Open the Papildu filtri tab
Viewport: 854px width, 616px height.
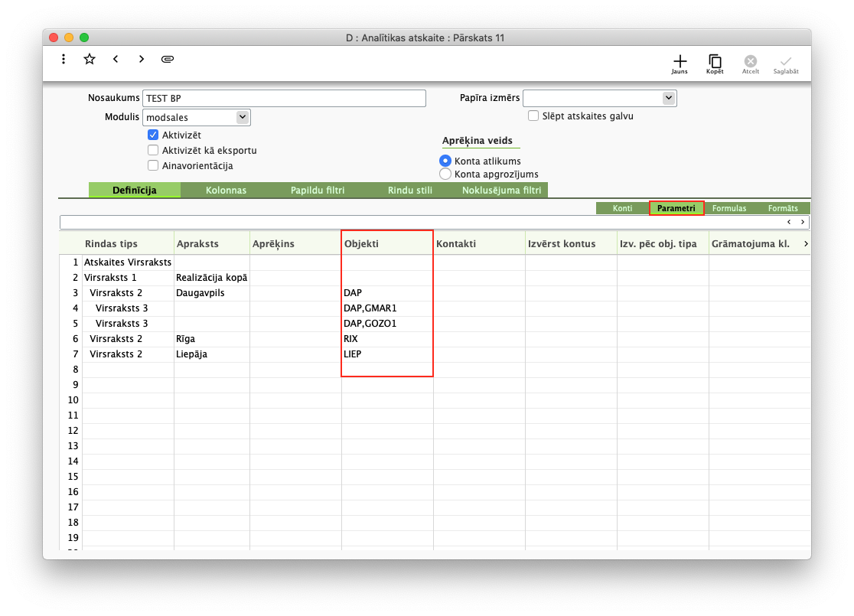pyautogui.click(x=318, y=190)
